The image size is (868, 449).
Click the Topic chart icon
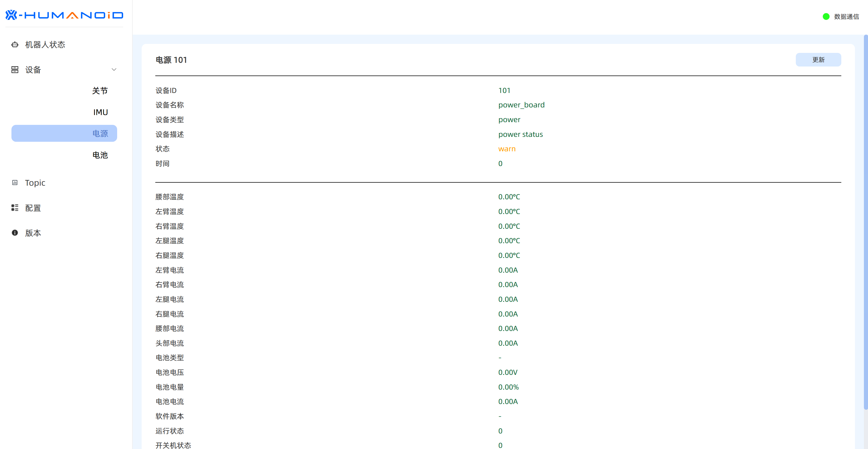[x=15, y=183]
